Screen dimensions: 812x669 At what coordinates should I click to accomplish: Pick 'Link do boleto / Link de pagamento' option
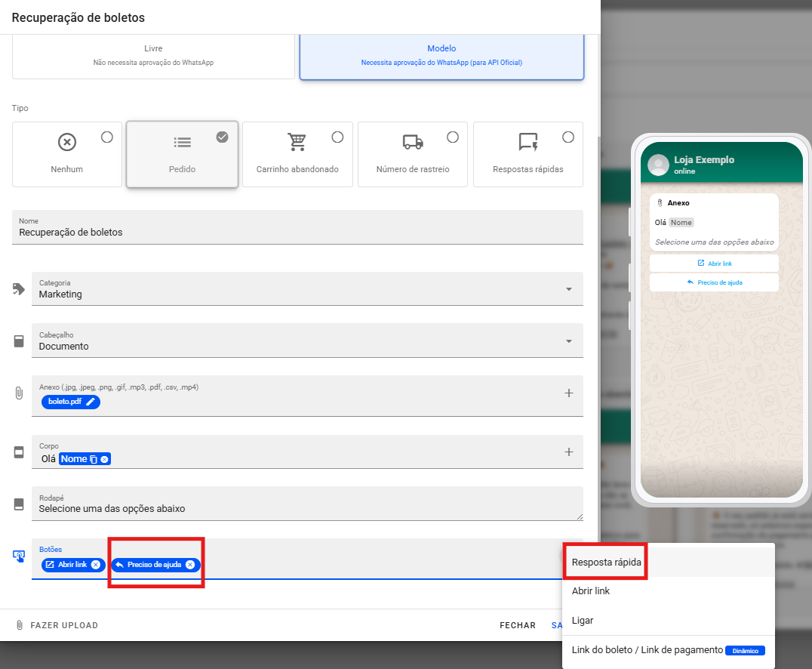point(647,650)
